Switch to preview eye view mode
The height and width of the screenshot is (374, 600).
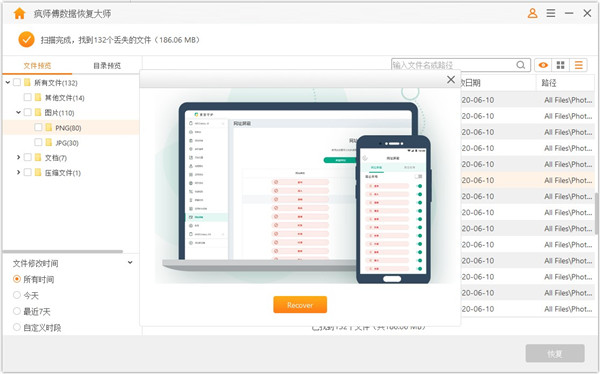tap(543, 65)
